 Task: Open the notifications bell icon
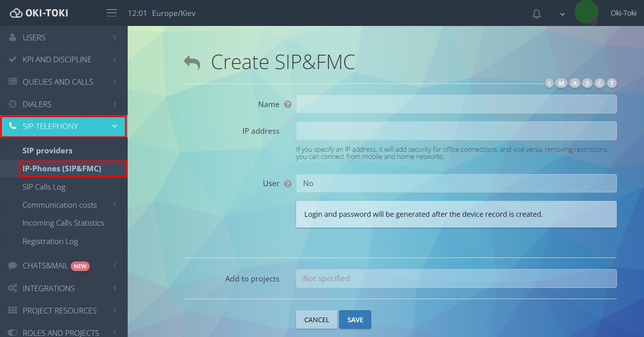tap(537, 14)
